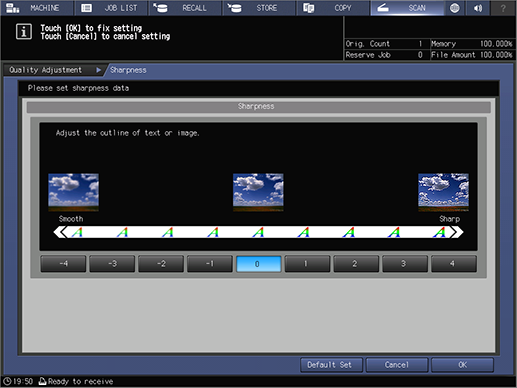Screen dimensions: 517x388
Task: Select the Sharpness breadcrumb tab
Action: [128, 70]
